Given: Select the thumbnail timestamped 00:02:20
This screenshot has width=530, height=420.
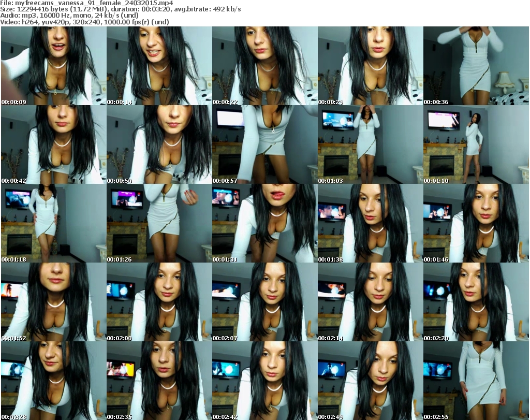Looking at the screenshot, I should [x=476, y=302].
